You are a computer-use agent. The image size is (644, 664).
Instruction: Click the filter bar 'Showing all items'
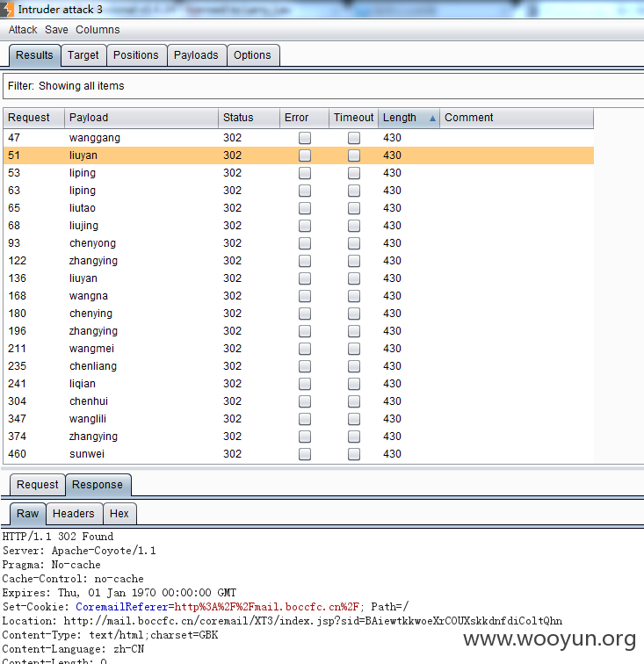point(323,86)
